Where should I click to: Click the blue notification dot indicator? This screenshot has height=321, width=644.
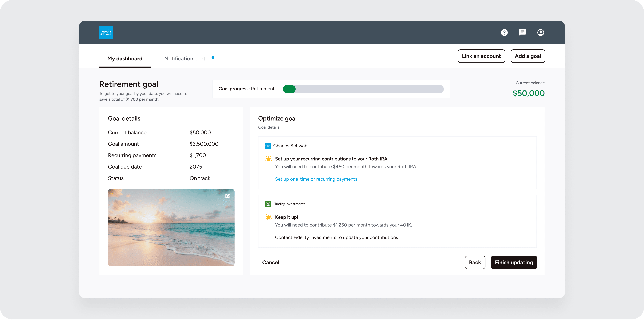(213, 57)
